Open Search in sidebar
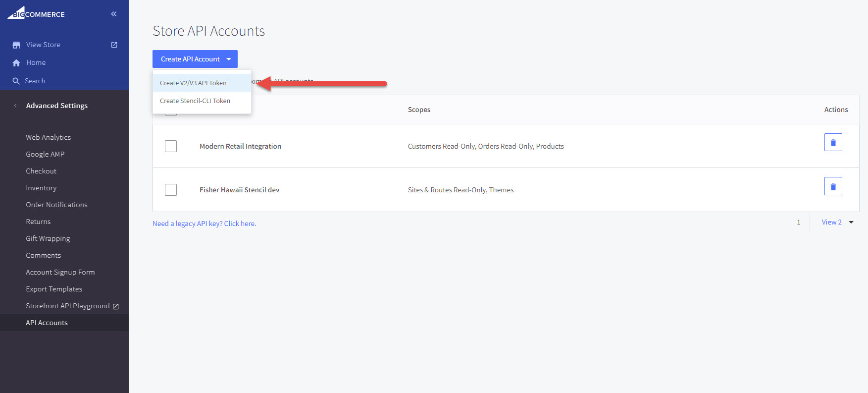 (x=35, y=81)
